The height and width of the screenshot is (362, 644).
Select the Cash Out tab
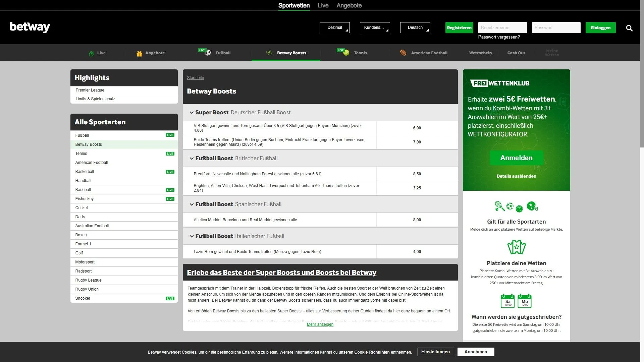point(515,53)
